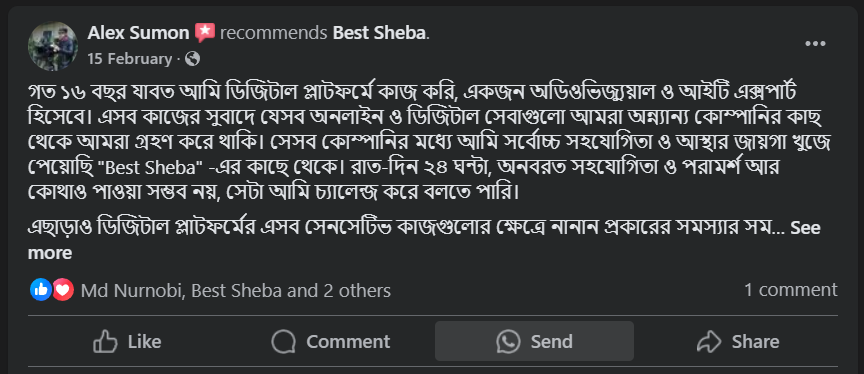Send this post via WhatsApp button

coord(534,342)
